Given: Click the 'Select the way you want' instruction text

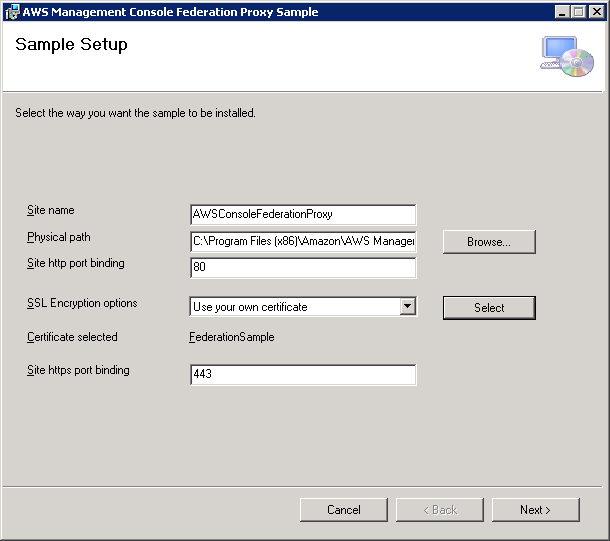Looking at the screenshot, I should (x=135, y=113).
